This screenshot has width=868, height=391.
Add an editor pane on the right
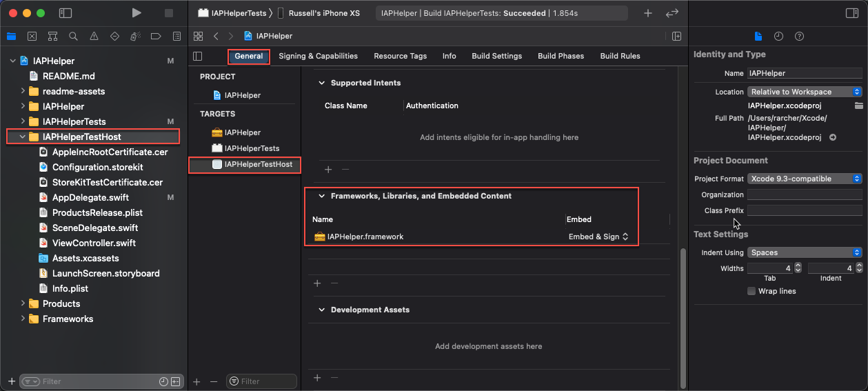(677, 36)
